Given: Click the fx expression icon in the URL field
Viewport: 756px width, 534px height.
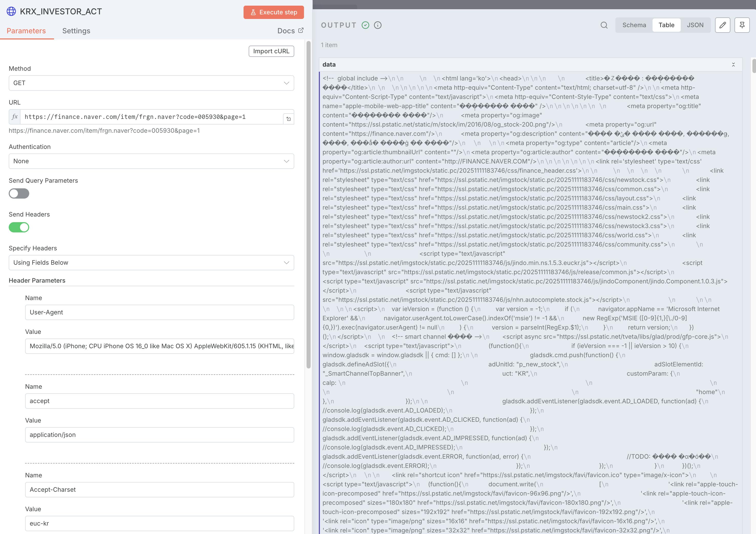Looking at the screenshot, I should [x=15, y=117].
